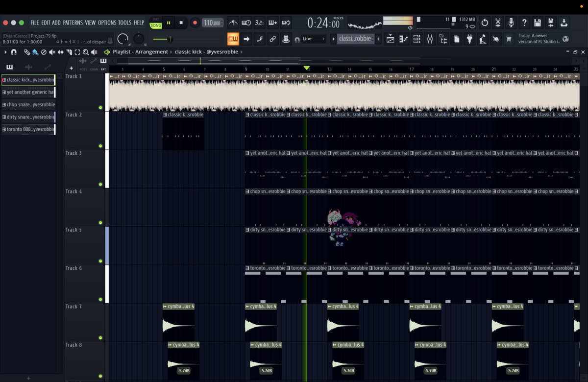
Task: Click the metronome icon
Action: pyautogui.click(x=233, y=23)
